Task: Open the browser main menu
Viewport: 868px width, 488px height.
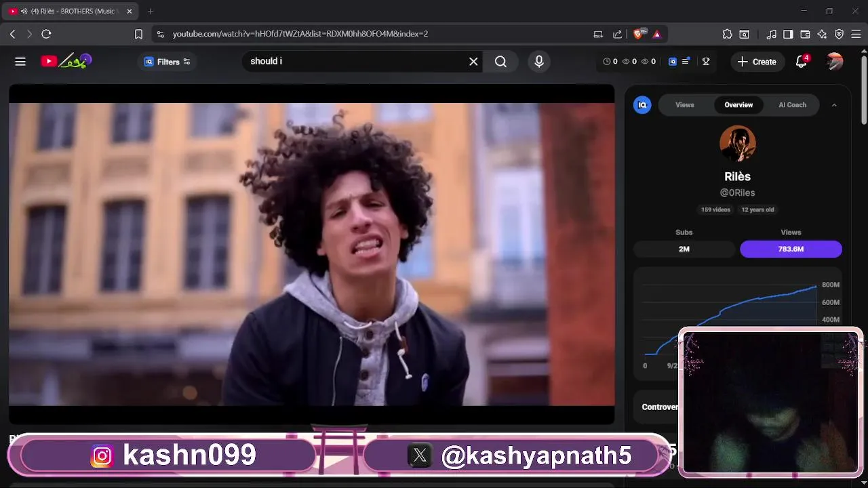Action: (856, 34)
